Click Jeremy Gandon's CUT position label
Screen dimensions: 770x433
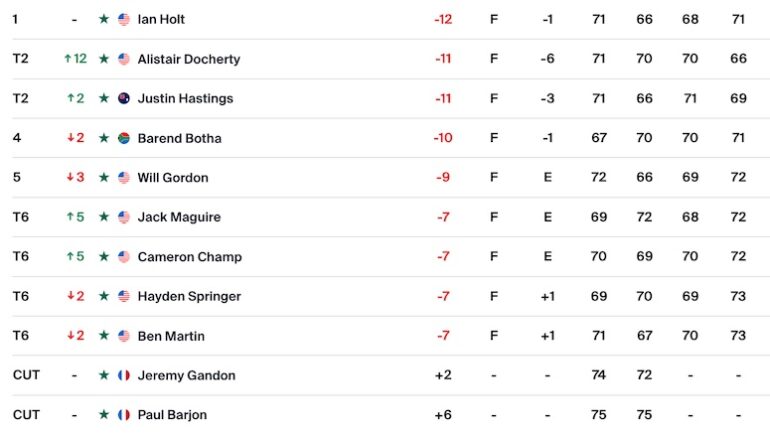pos(26,376)
